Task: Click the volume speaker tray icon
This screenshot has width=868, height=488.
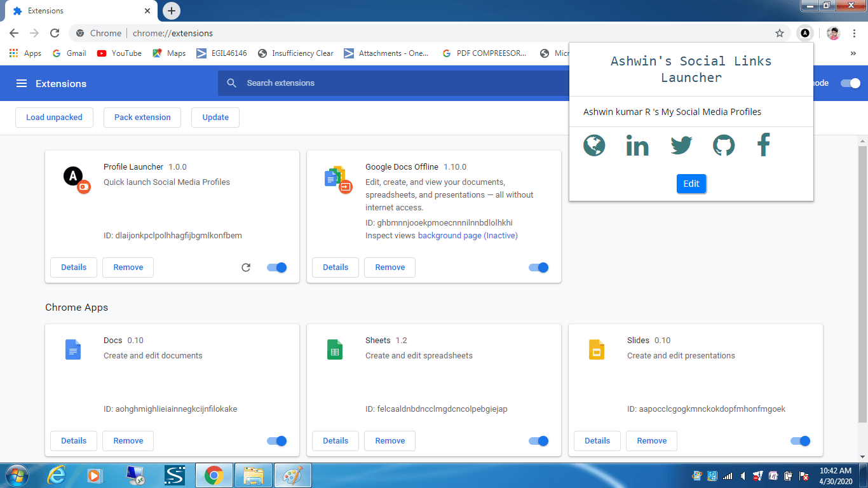Action: coord(742,475)
